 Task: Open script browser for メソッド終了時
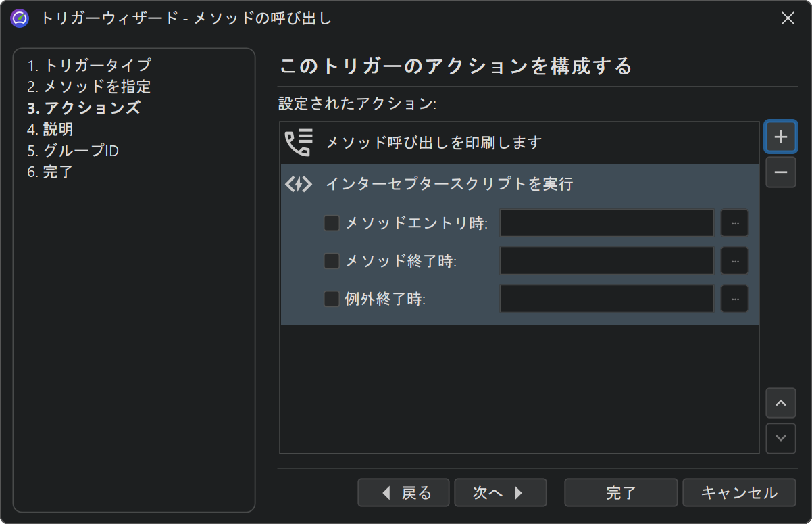(734, 261)
